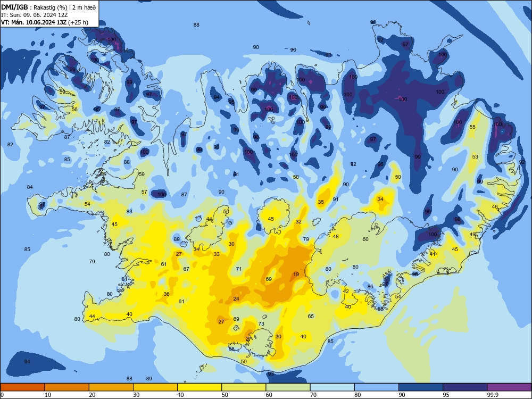This screenshot has height=399, width=532.
Task: Click the humidity value '49' on the map
Action: [472, 235]
